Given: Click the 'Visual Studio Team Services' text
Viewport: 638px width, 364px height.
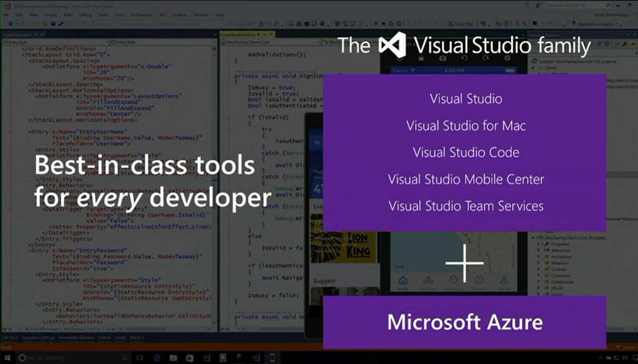Looking at the screenshot, I should [466, 206].
